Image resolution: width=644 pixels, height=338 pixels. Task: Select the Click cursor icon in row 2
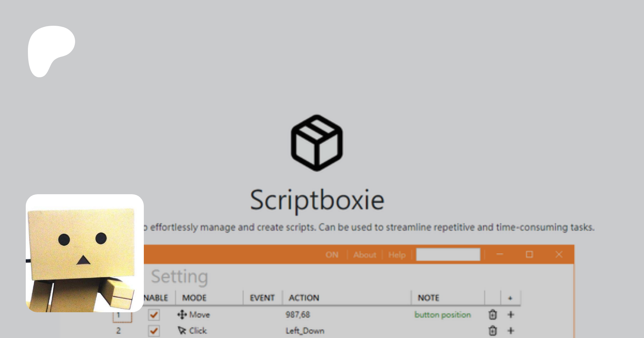[182, 330]
